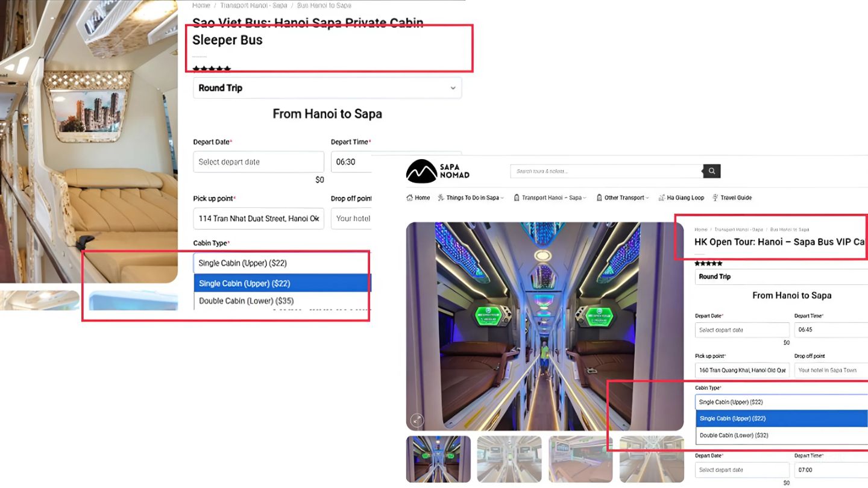Image resolution: width=868 pixels, height=488 pixels.
Task: Click the fullscreen expand icon on bus photo
Action: (x=417, y=420)
